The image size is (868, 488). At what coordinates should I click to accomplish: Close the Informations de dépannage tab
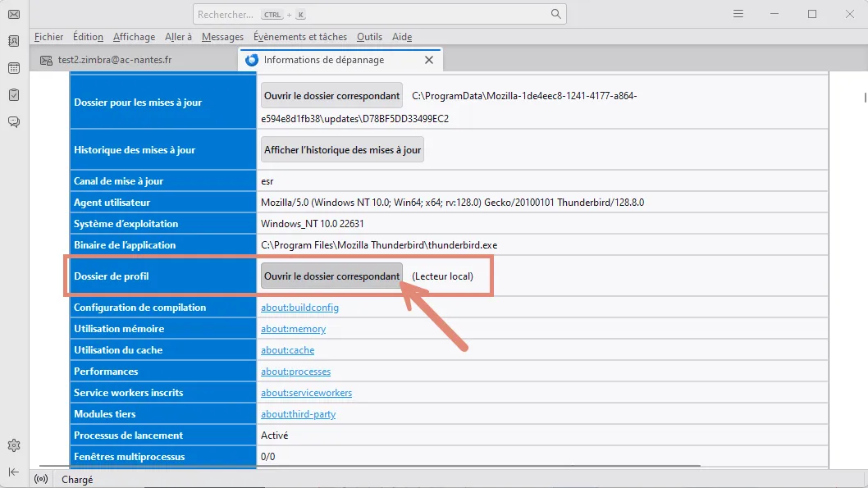(x=429, y=60)
